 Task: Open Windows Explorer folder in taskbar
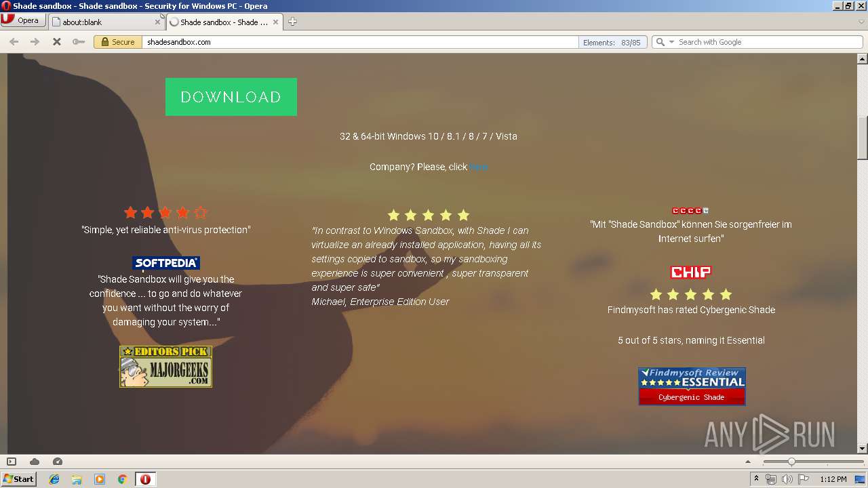(x=77, y=479)
